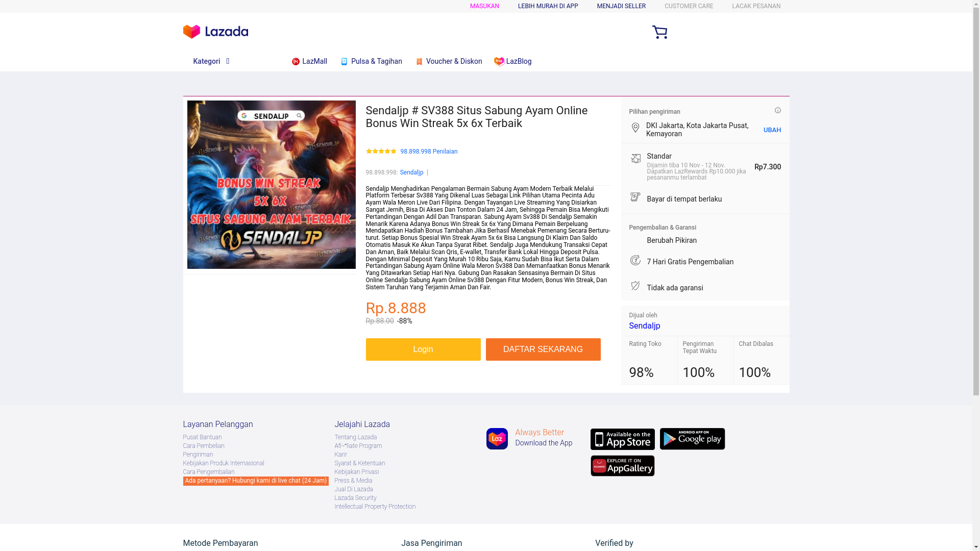Click CUSTOMER CARE in top bar

[689, 6]
